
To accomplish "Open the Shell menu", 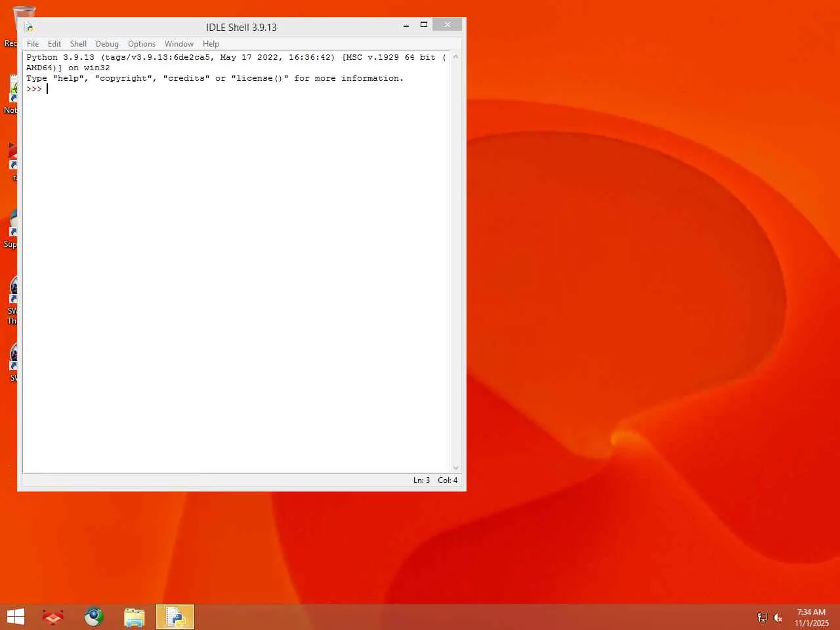I will point(78,44).
